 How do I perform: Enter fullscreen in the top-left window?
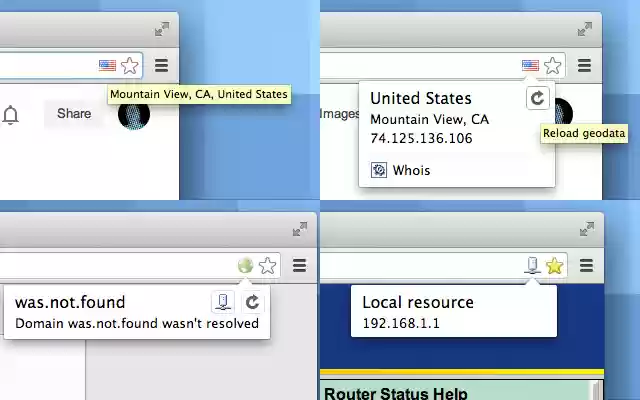(162, 29)
